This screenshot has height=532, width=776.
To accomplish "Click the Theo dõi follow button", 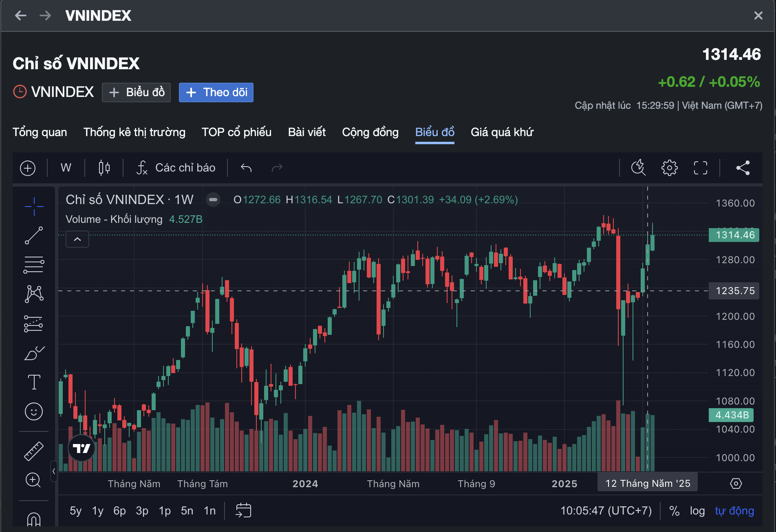I will coord(216,92).
